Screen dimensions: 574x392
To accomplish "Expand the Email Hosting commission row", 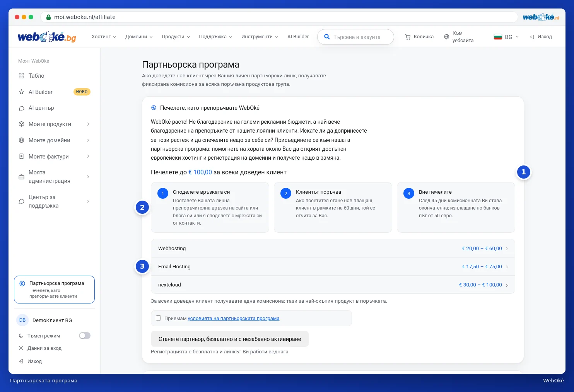I will 333,267.
